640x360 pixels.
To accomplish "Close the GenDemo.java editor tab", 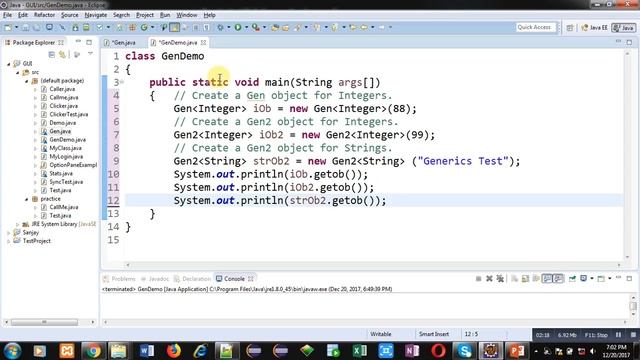I will (x=203, y=42).
